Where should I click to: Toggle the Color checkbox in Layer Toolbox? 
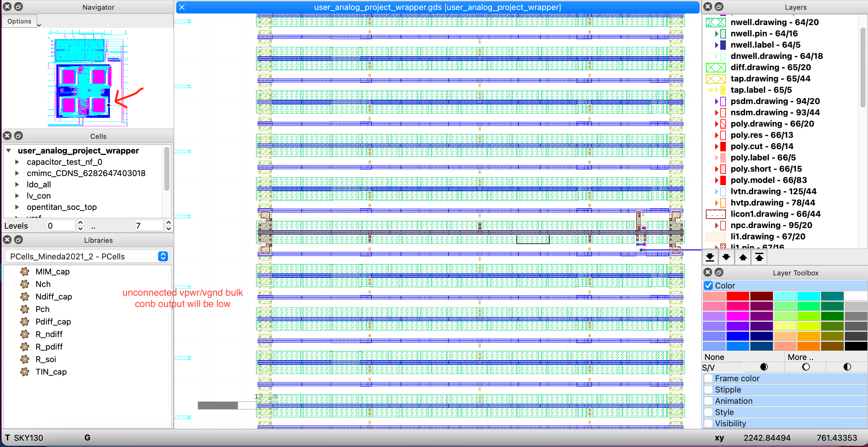click(708, 285)
